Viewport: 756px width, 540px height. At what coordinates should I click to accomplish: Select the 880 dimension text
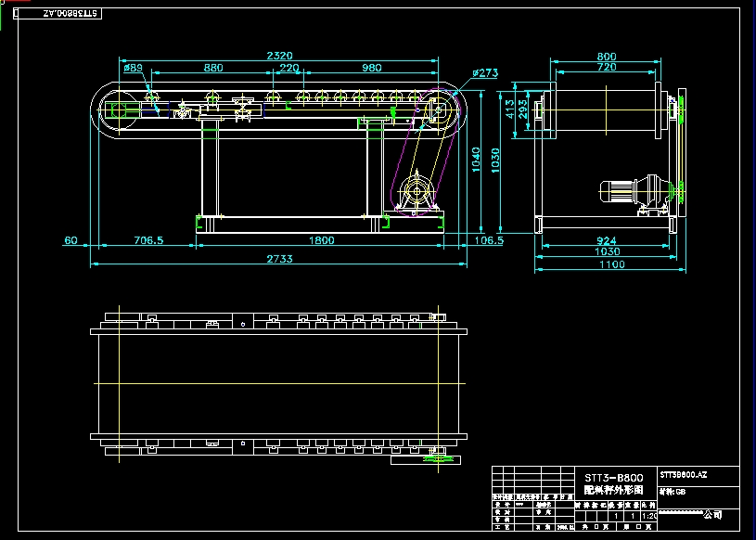pyautogui.click(x=213, y=68)
